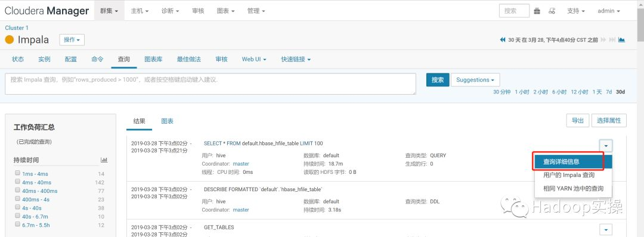644x237 pixels.
Task: Step the time range forward with fast-forward icon
Action: coord(603,40)
